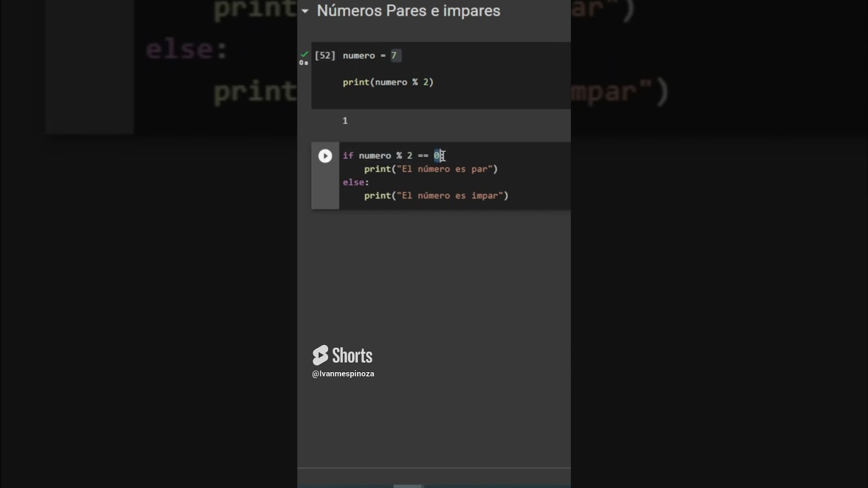The width and height of the screenshot is (868, 488).
Task: Open the Números Pares e impares heading
Action: [408, 11]
